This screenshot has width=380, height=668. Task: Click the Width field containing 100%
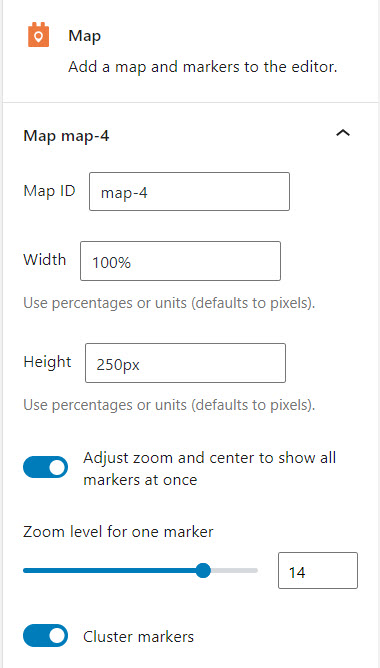click(x=181, y=261)
